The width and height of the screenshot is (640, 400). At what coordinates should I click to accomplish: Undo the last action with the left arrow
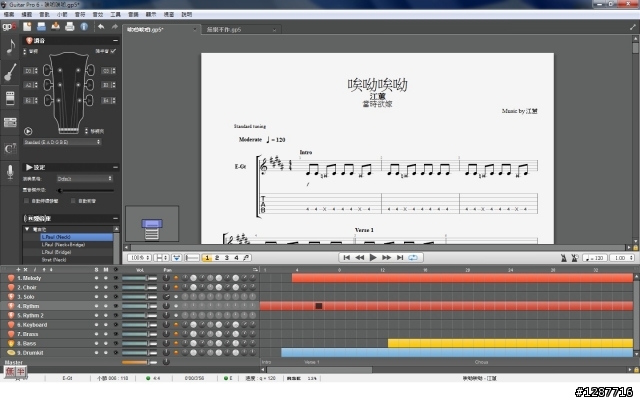tap(101, 27)
